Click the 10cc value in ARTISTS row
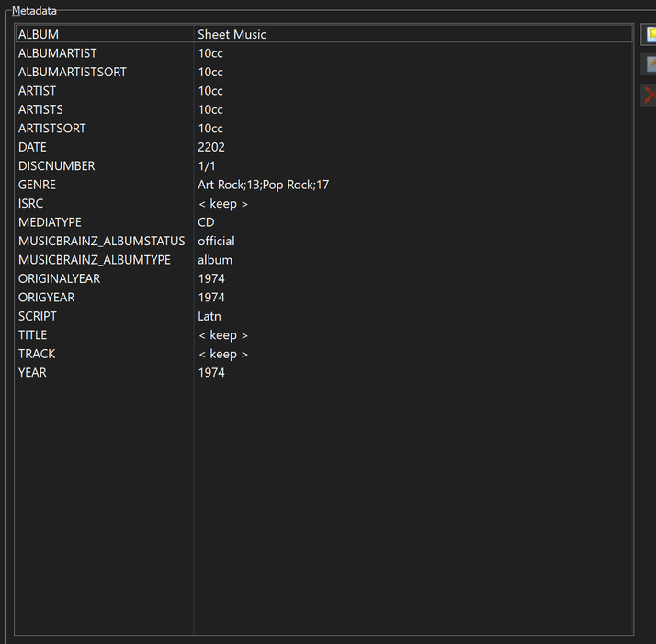This screenshot has width=656, height=644. [x=210, y=109]
